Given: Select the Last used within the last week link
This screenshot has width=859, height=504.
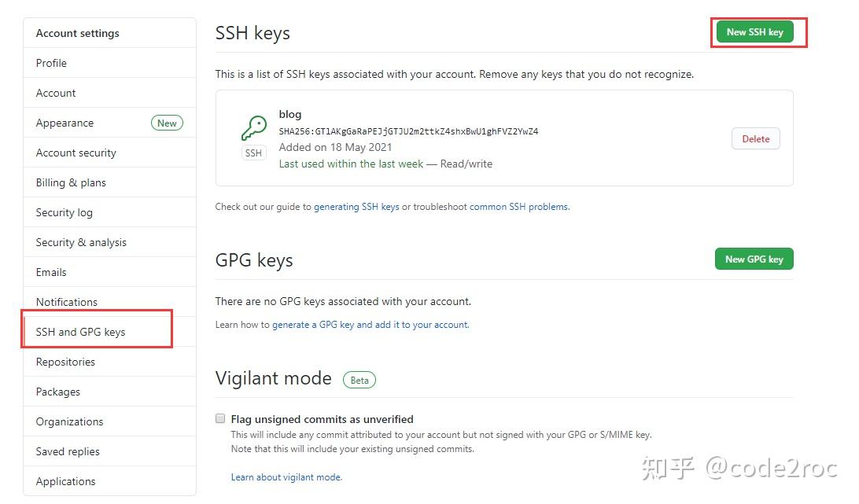Looking at the screenshot, I should coord(351,164).
